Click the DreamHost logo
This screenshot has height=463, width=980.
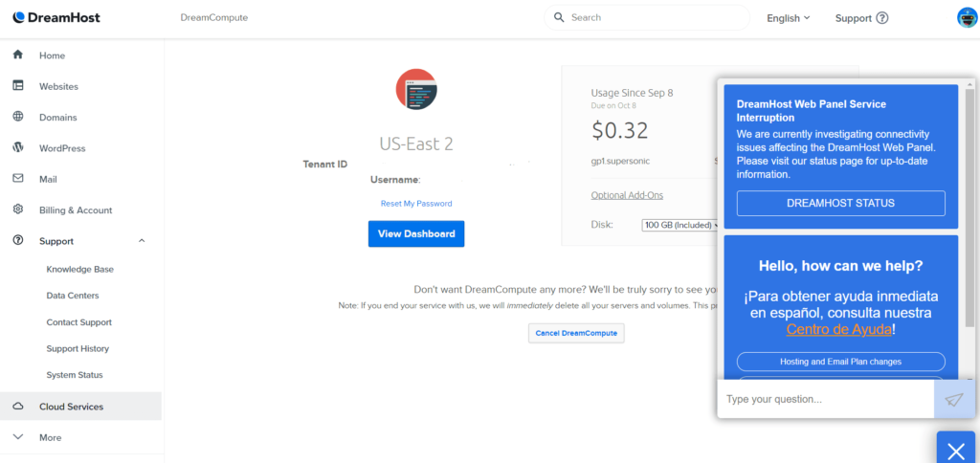(56, 17)
